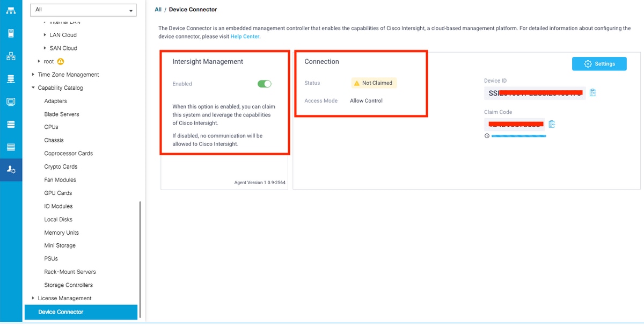The width and height of the screenshot is (644, 326).
Task: Click the navigation tree vertical scrollbar
Action: (140, 260)
